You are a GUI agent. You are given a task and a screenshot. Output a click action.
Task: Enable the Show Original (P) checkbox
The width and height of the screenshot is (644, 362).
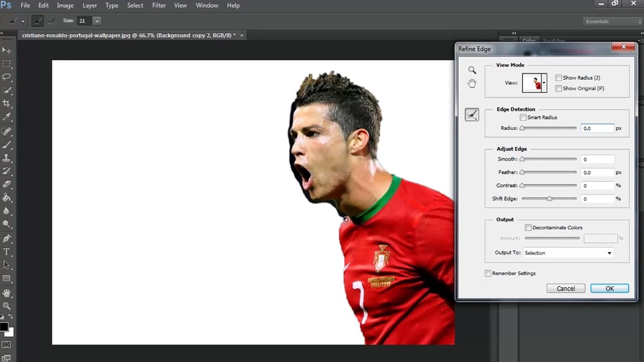click(x=558, y=88)
